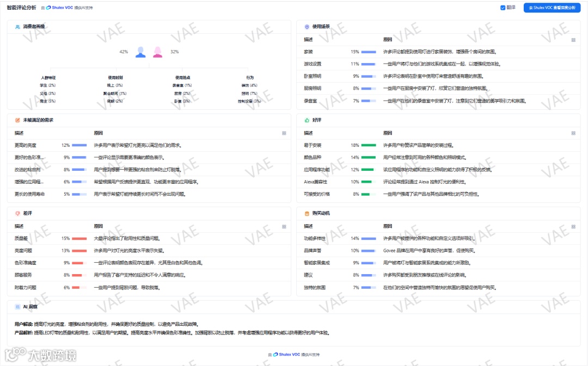The height and width of the screenshot is (366, 588).
Task: Select the 卧室照明 row in 使用场景
Action: [438, 77]
